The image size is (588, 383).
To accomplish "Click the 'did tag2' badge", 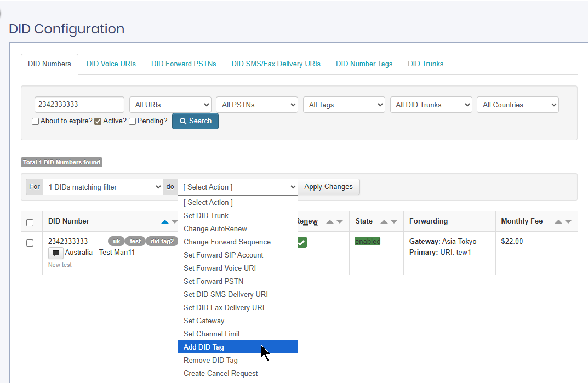I will click(x=162, y=241).
